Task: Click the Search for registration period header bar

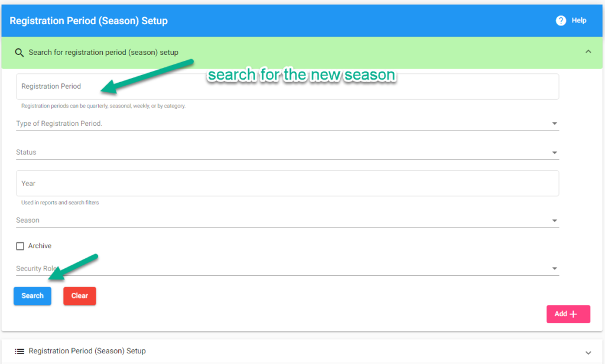Action: (x=302, y=53)
